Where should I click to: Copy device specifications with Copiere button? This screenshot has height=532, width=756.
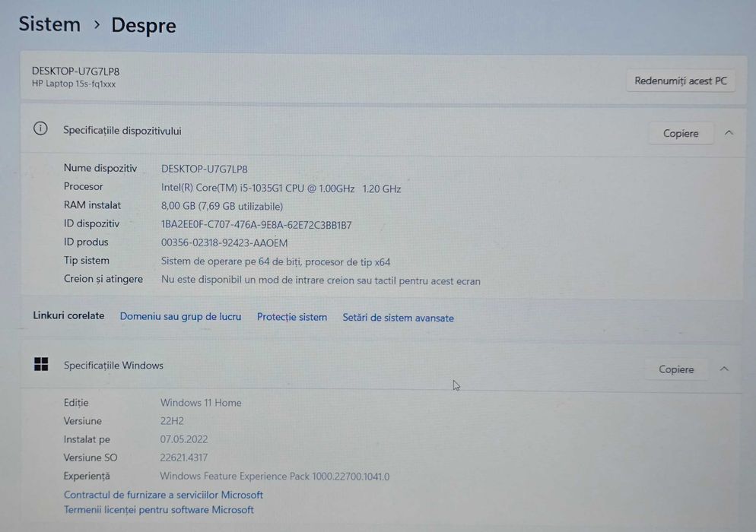pos(680,133)
